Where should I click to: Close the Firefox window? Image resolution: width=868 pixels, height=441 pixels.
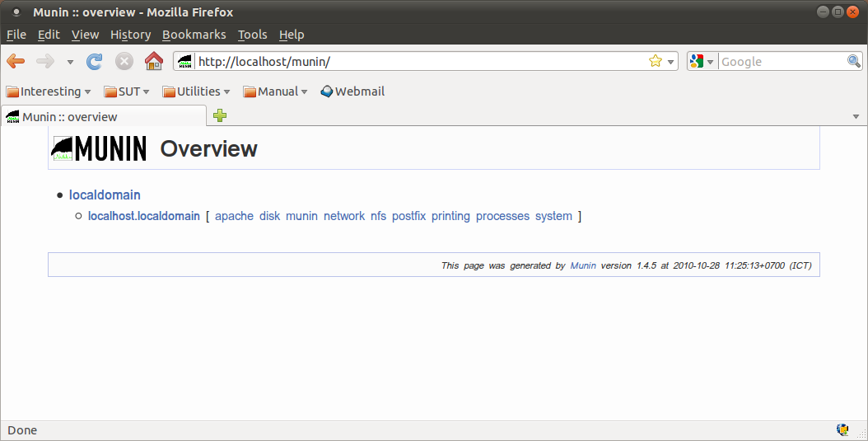tap(852, 12)
